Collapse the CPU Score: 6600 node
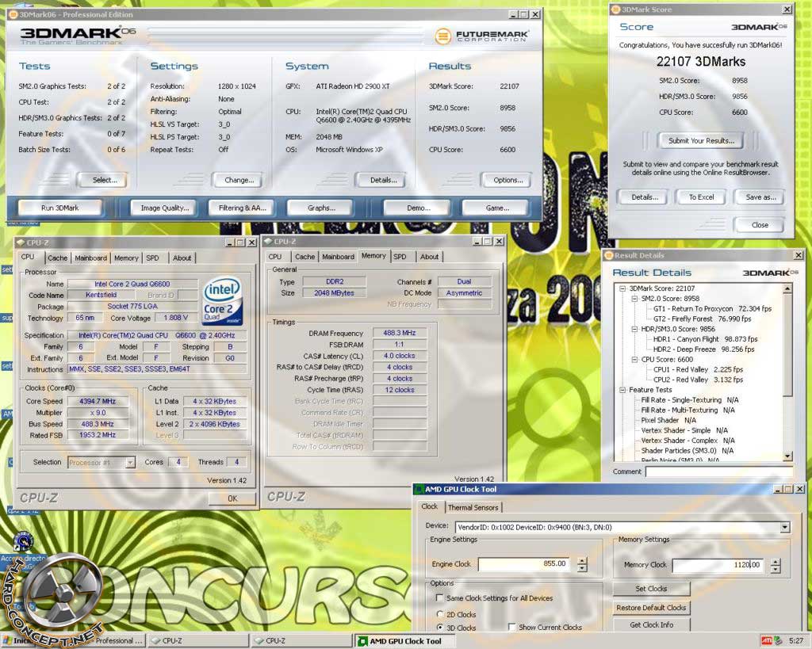Screen dimensions: 812x649 634,359
